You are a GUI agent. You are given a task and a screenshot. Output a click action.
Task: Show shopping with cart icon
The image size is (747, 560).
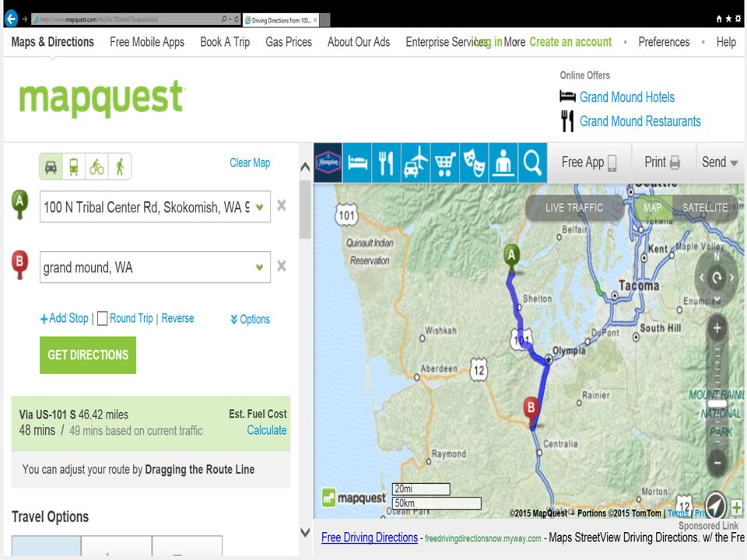pos(445,163)
